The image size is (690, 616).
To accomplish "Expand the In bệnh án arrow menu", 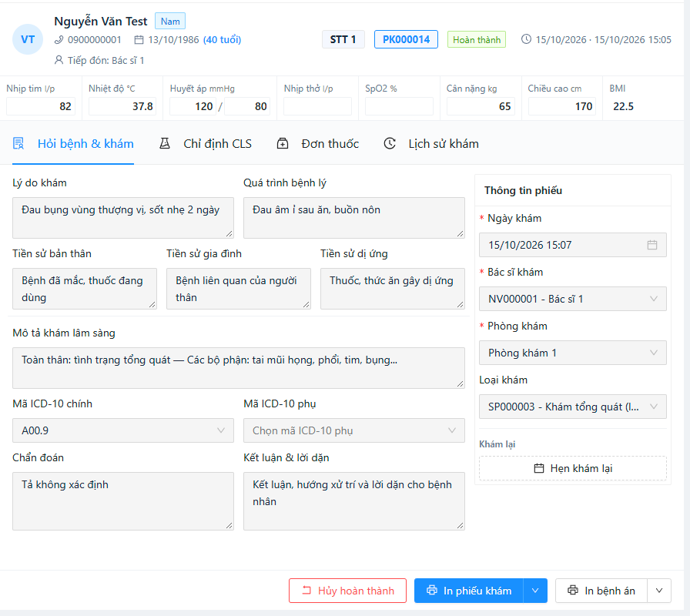I will (x=659, y=591).
